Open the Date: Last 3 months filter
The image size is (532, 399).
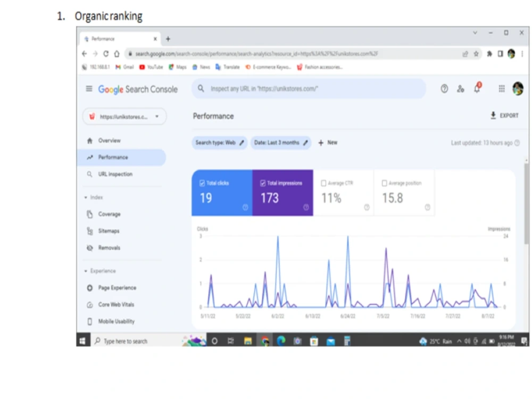tap(280, 143)
